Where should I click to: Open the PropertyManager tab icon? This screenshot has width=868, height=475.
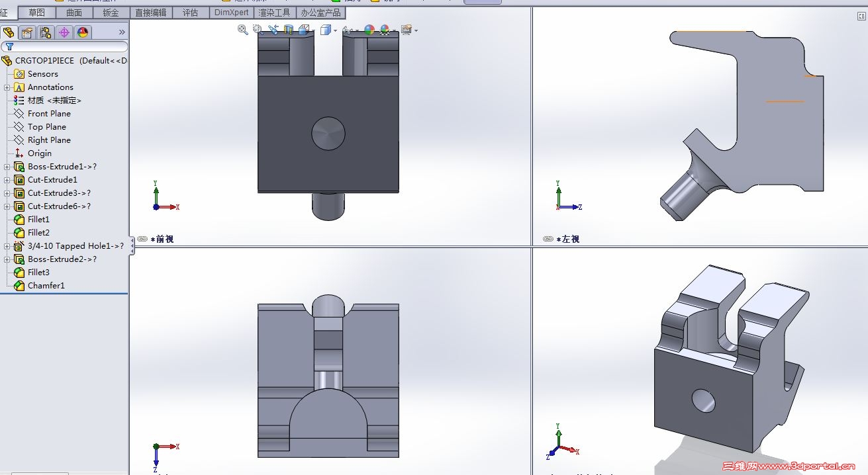tap(27, 32)
